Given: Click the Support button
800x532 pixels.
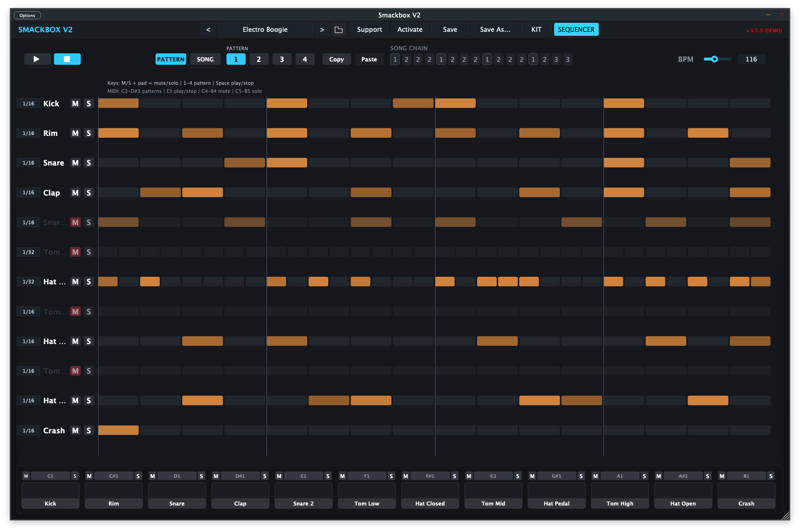Looking at the screenshot, I should pos(370,30).
